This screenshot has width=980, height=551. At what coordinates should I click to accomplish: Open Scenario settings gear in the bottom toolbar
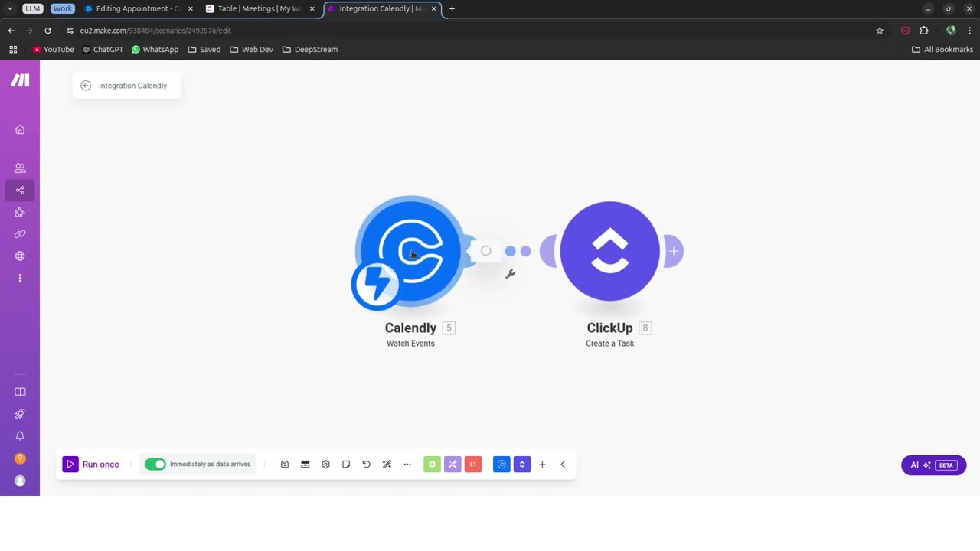tap(325, 465)
